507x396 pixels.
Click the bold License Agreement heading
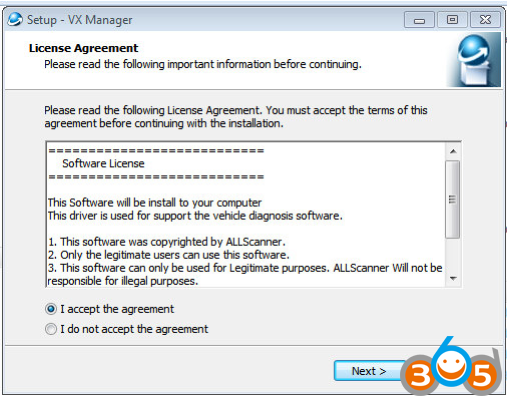83,48
